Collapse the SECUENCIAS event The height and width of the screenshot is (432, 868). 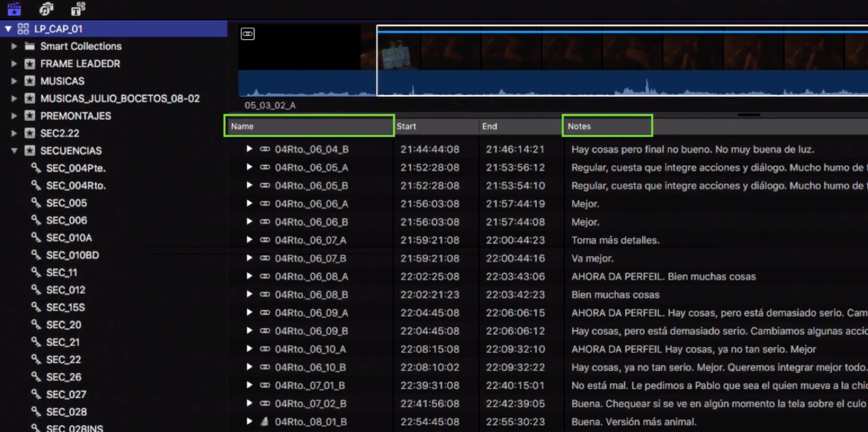14,151
